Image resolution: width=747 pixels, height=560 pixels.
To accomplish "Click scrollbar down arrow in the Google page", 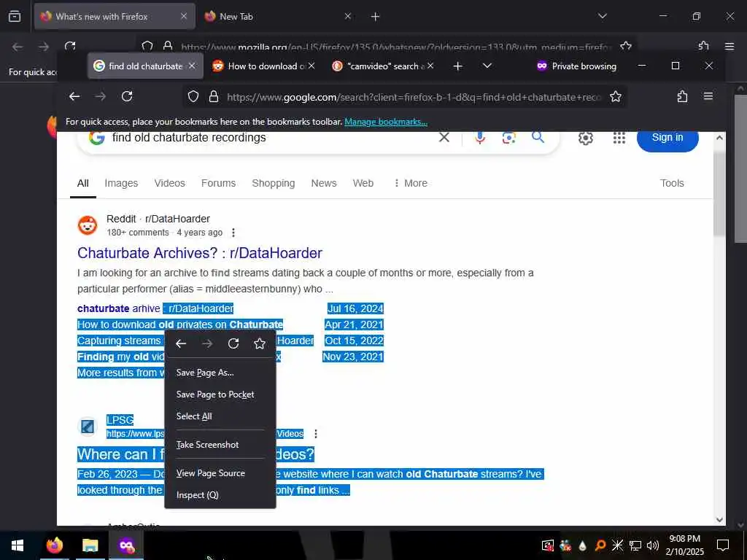I will [x=719, y=520].
